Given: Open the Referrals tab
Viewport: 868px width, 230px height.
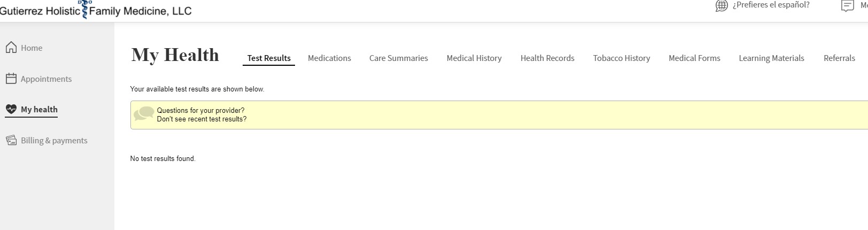Looking at the screenshot, I should (839, 58).
